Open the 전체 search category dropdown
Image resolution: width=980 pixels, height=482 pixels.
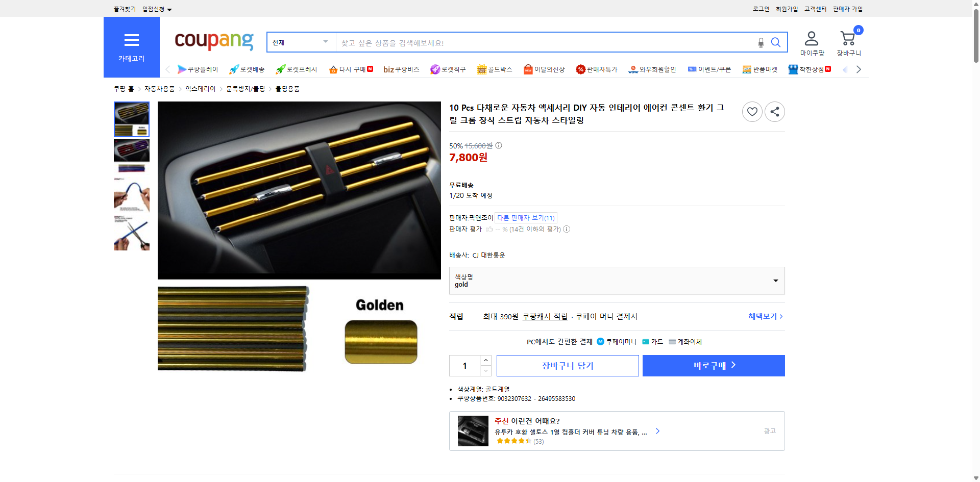pyautogui.click(x=301, y=42)
